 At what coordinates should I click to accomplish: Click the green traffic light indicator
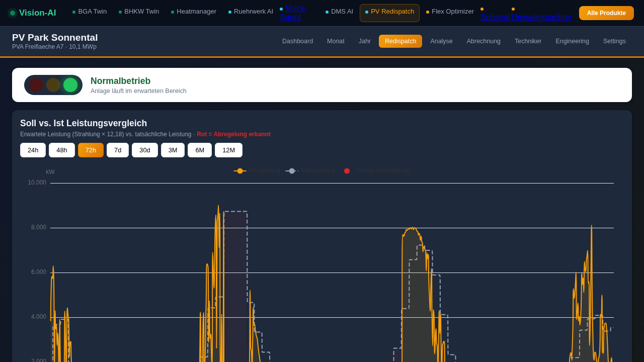[x=70, y=85]
